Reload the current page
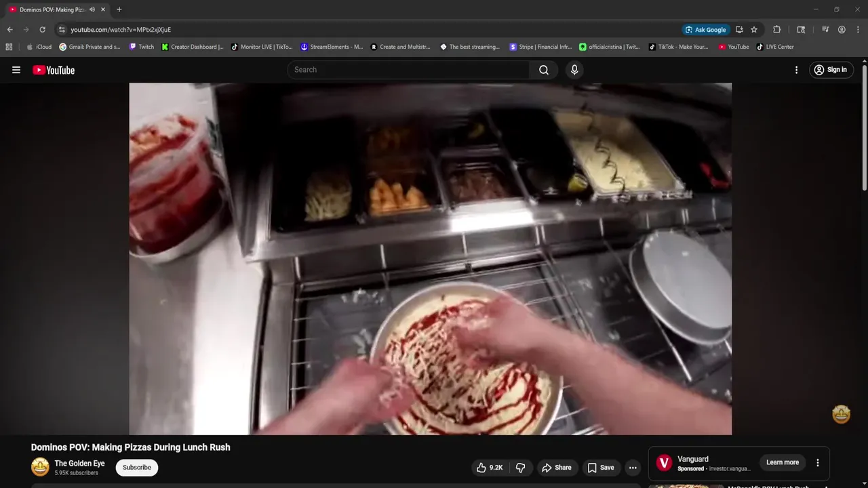This screenshot has width=868, height=488. 42,30
